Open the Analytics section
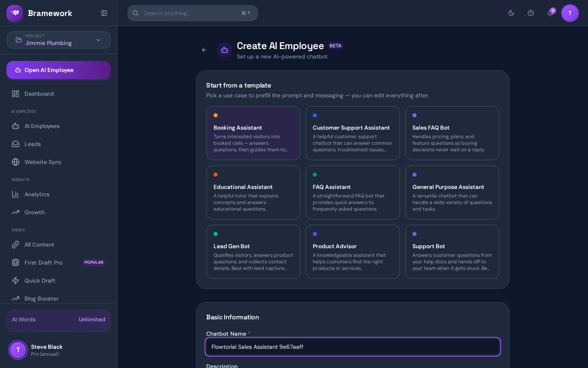Screen dimensions: 588x368 (58, 194)
